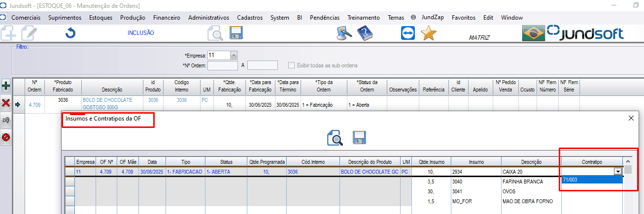
Task: Click the undo arrow icon in toolbar
Action: 70,34
